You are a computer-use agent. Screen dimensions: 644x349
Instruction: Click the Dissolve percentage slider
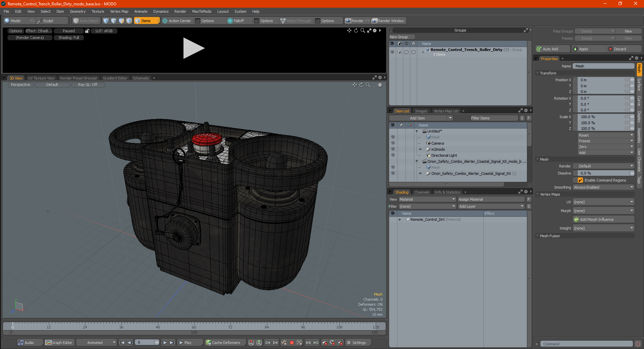[x=603, y=173]
